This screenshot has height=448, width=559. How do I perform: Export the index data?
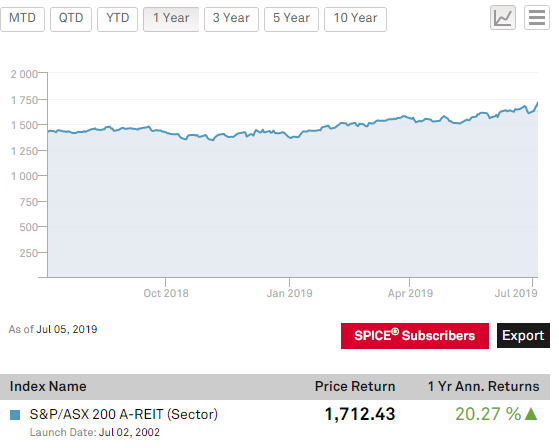coord(523,336)
